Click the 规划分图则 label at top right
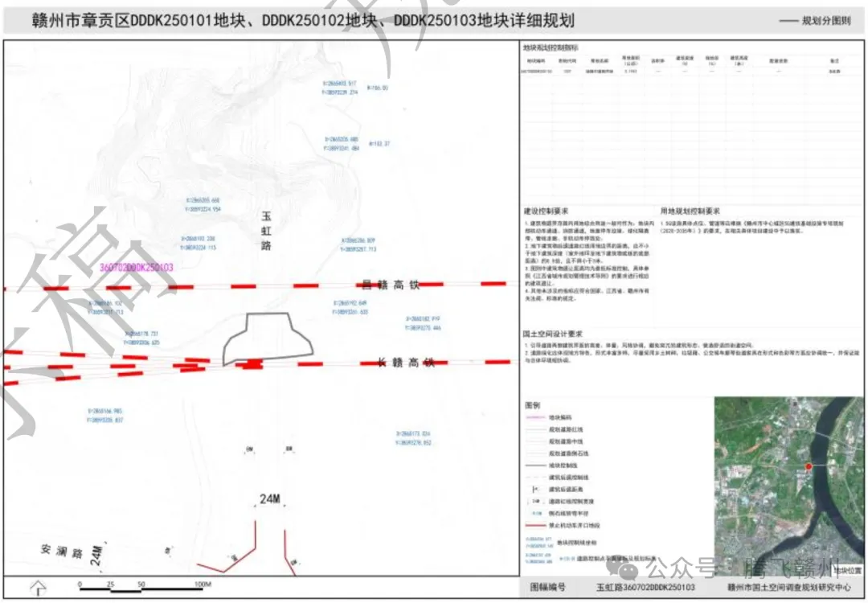This screenshot has height=603, width=868. tap(826, 20)
